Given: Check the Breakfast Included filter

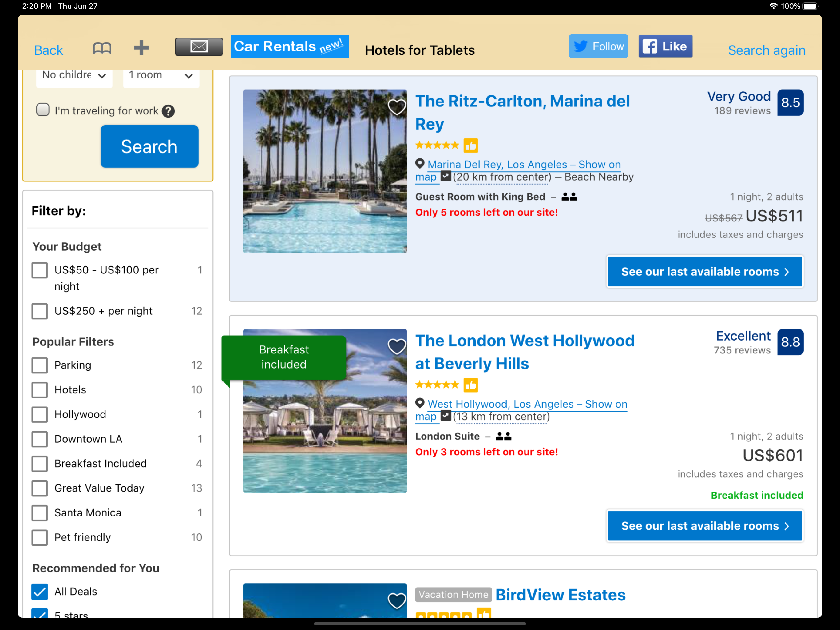Looking at the screenshot, I should [x=40, y=464].
